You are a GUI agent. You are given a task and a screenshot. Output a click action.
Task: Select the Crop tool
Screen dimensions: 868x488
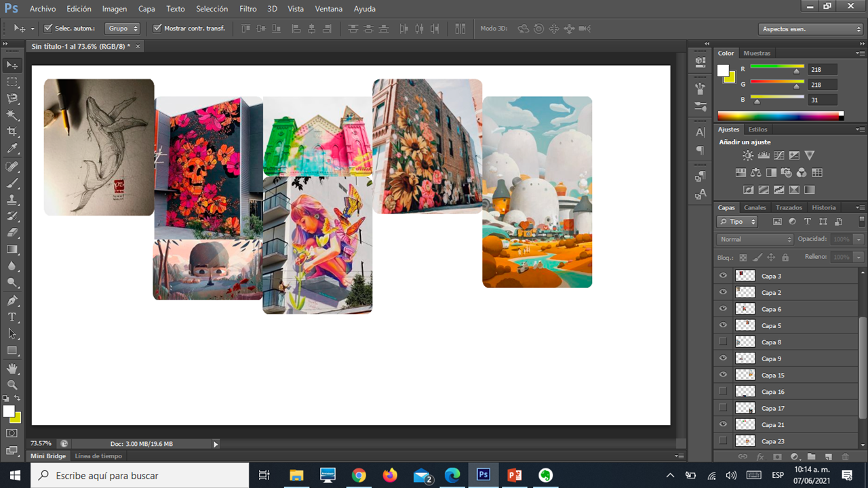pos(12,132)
